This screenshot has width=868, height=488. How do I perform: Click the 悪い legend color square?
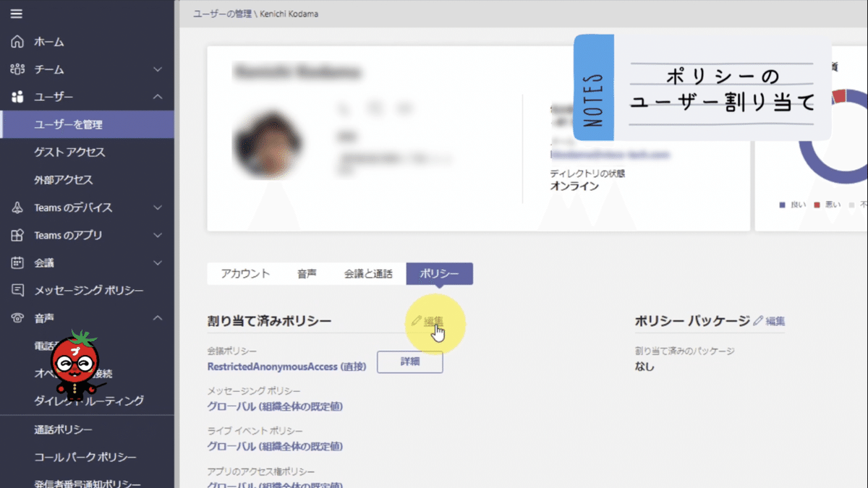point(817,205)
